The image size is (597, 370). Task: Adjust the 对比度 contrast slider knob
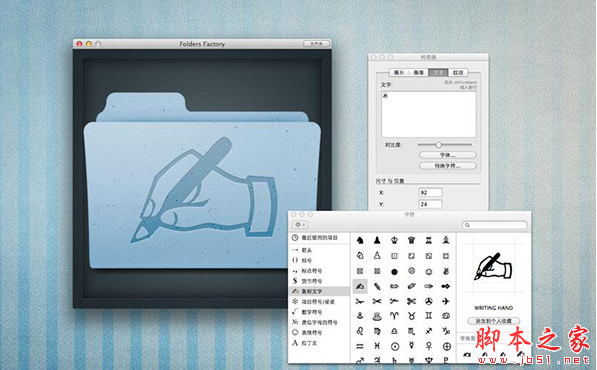[x=439, y=145]
